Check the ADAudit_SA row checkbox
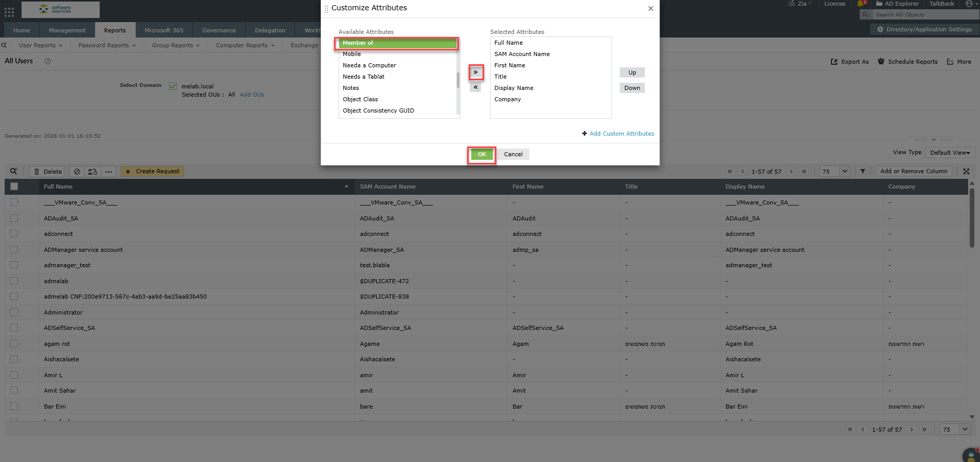The image size is (980, 462). click(x=14, y=218)
